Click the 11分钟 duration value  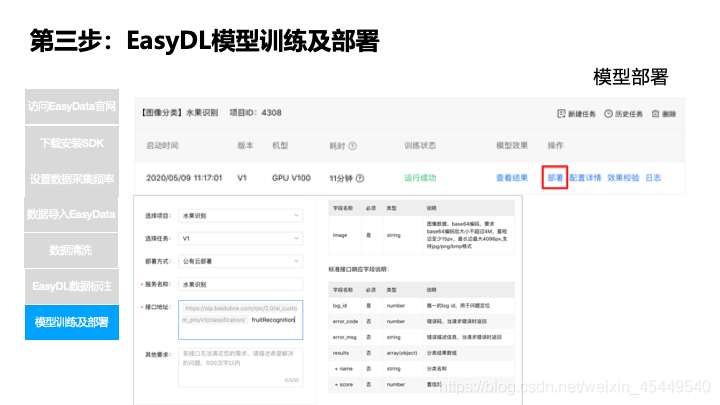(341, 178)
